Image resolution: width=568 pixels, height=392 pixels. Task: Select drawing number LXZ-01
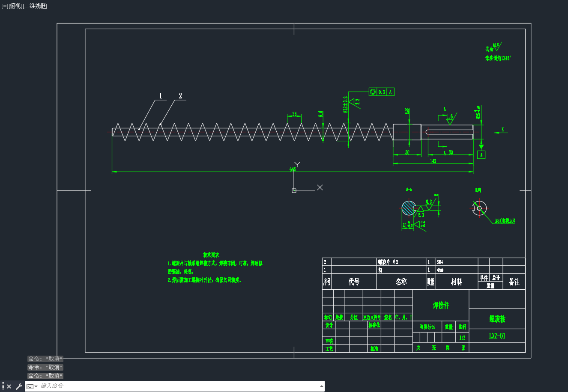(497, 336)
